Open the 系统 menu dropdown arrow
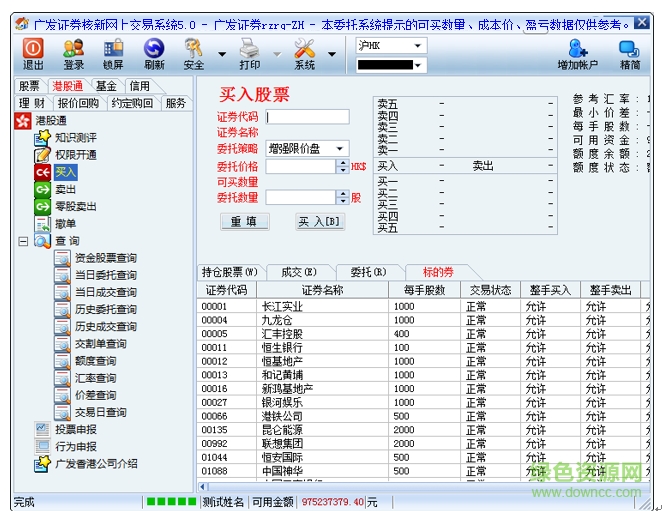This screenshot has height=511, width=665. (x=331, y=54)
